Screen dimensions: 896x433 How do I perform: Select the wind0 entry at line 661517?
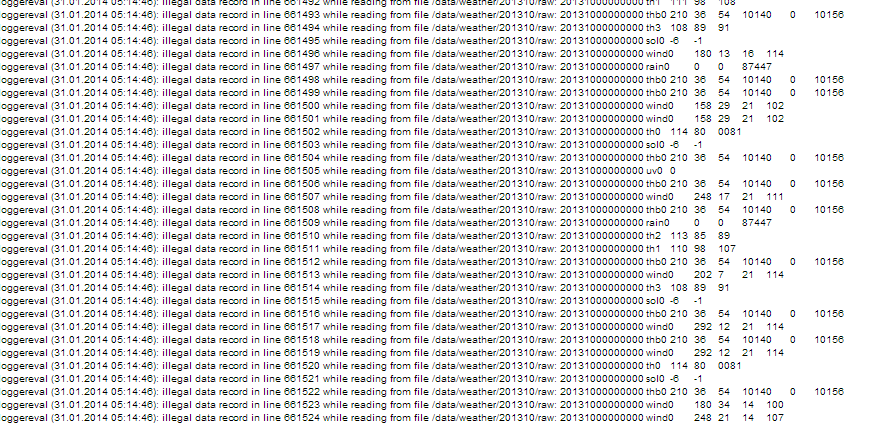[393, 327]
